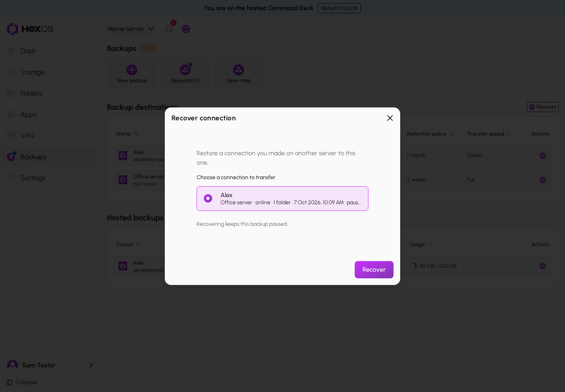The width and height of the screenshot is (565, 392).
Task: Sort hosted backups by Source
Action: (128, 245)
